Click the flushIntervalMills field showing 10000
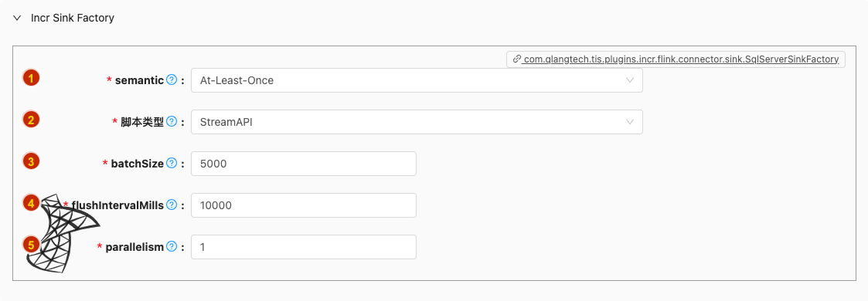The height and width of the screenshot is (301, 868). 303,205
